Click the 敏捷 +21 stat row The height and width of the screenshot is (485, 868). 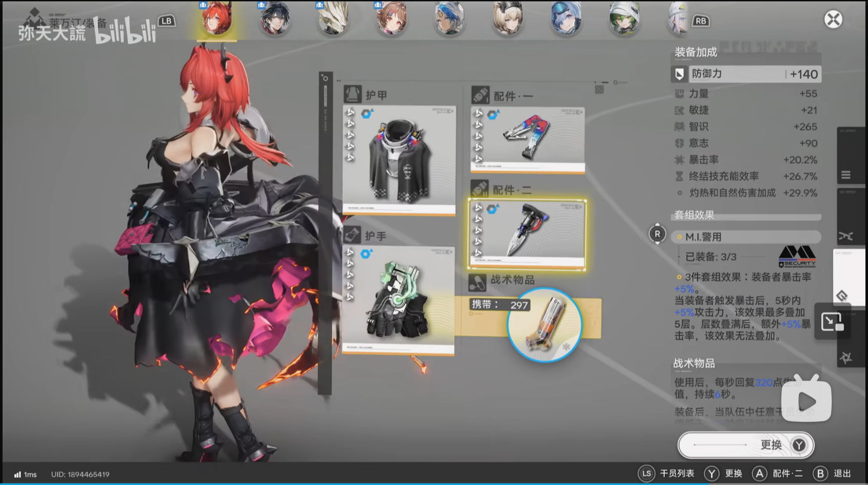[746, 110]
